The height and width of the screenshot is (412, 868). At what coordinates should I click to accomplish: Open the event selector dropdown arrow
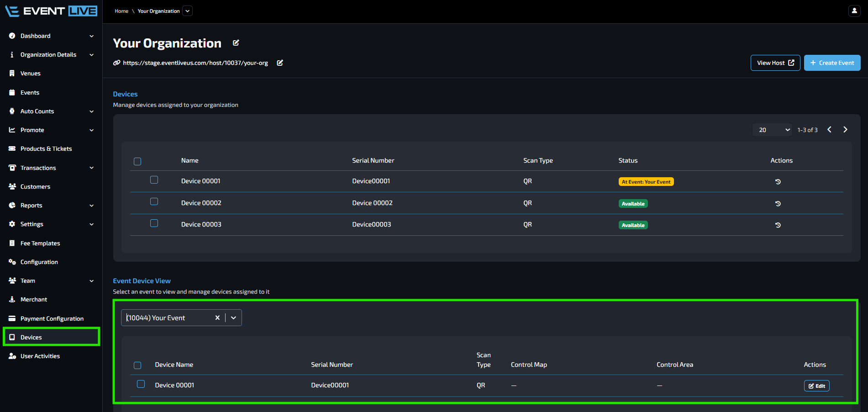point(233,318)
